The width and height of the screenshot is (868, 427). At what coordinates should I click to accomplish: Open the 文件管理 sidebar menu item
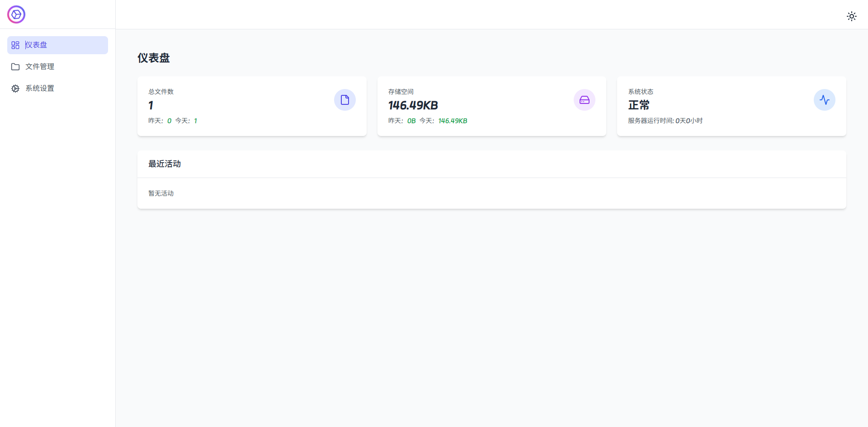click(x=57, y=67)
